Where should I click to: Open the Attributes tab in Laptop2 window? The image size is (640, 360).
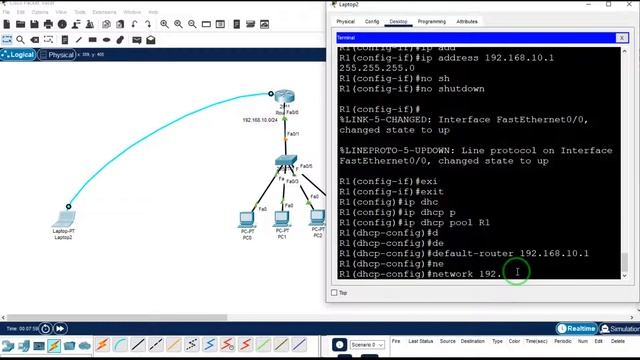tap(467, 22)
